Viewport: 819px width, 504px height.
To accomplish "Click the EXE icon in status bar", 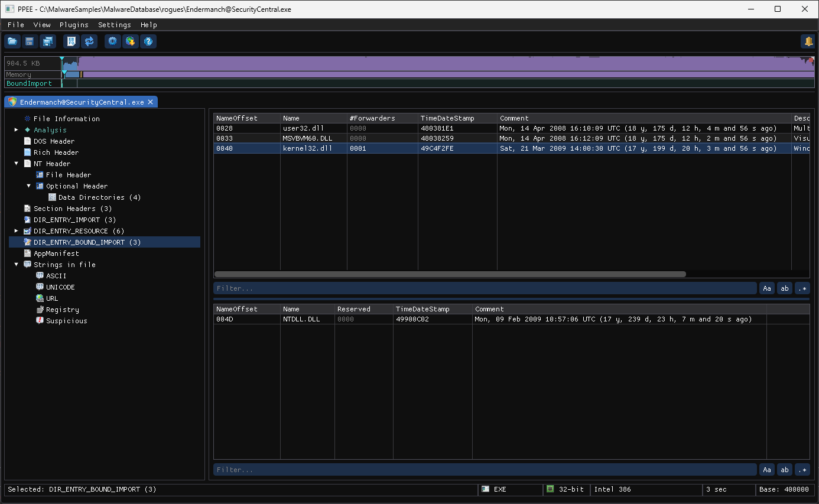I will 485,489.
